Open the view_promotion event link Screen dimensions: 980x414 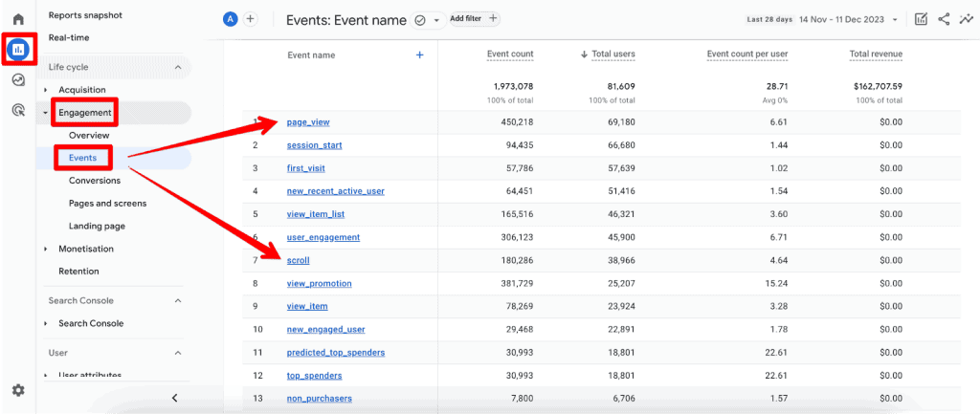coord(320,284)
